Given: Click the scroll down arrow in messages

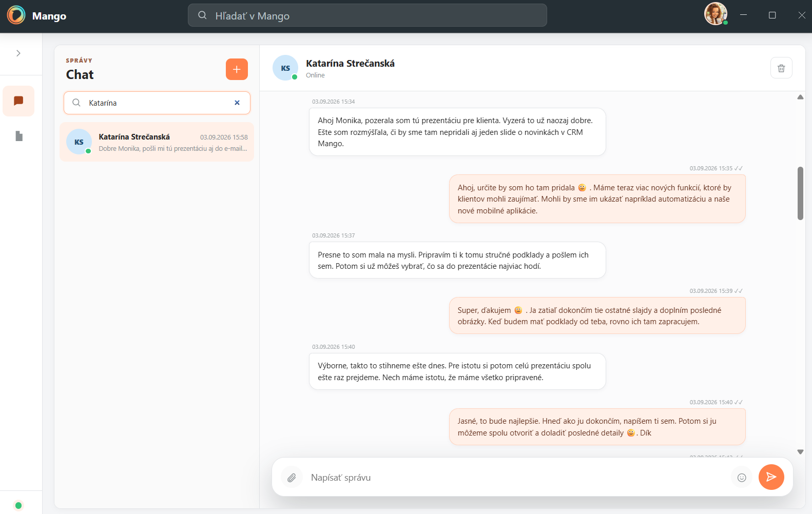Looking at the screenshot, I should 800,452.
